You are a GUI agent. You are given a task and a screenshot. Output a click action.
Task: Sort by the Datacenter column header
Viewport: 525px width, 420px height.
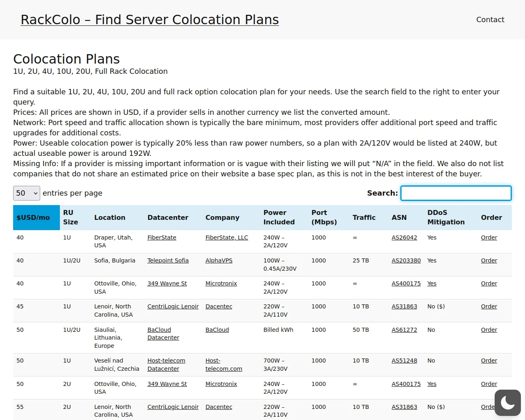click(168, 218)
